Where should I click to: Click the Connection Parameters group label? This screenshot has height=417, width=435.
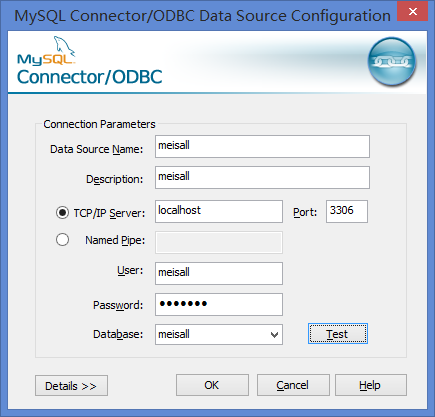click(x=99, y=124)
